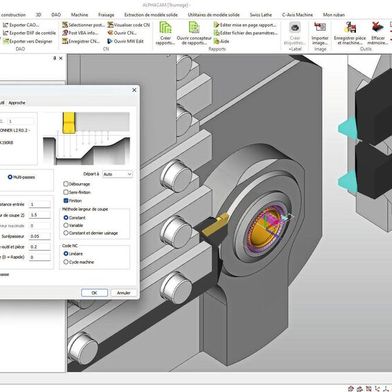Open the Mon ruban tab
Viewport: 392px width, 392px height.
point(334,15)
